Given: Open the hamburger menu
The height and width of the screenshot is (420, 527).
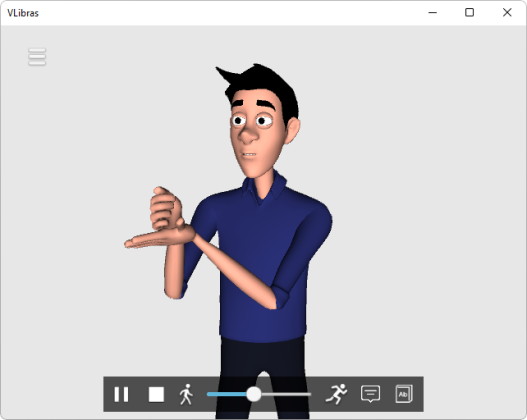Looking at the screenshot, I should click(37, 57).
